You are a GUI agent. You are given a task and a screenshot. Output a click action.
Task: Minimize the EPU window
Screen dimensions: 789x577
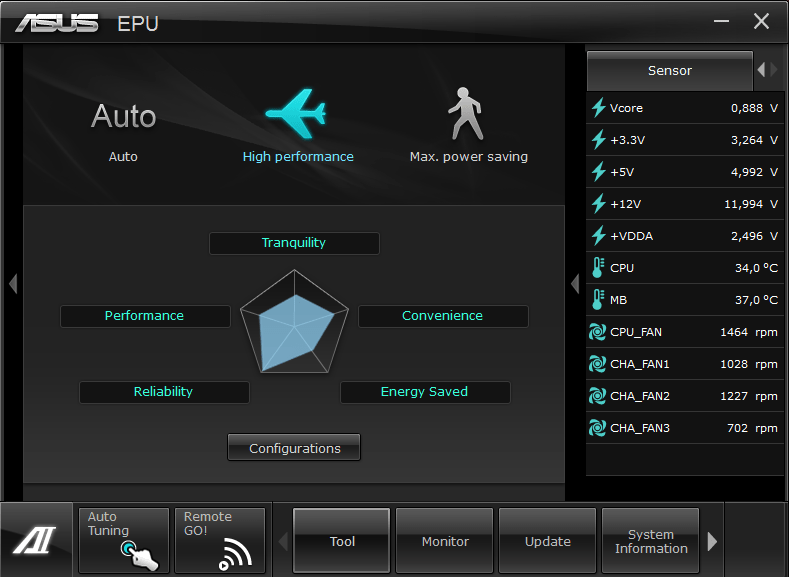pyautogui.click(x=721, y=21)
